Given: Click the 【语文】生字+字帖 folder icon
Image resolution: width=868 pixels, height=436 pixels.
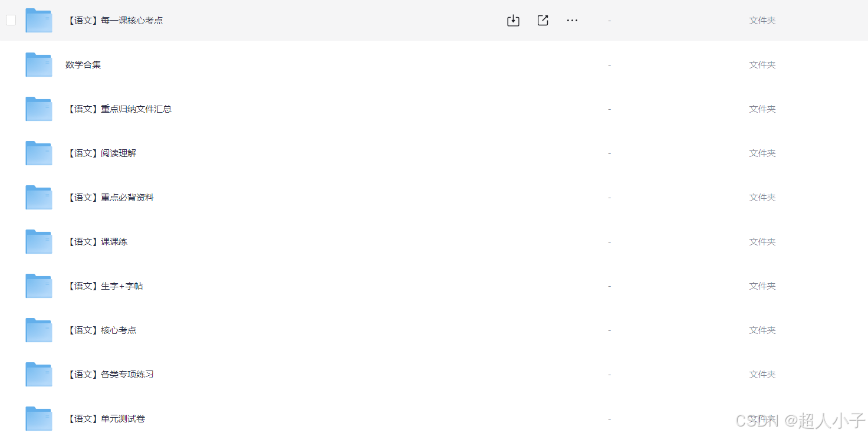Looking at the screenshot, I should (x=39, y=286).
